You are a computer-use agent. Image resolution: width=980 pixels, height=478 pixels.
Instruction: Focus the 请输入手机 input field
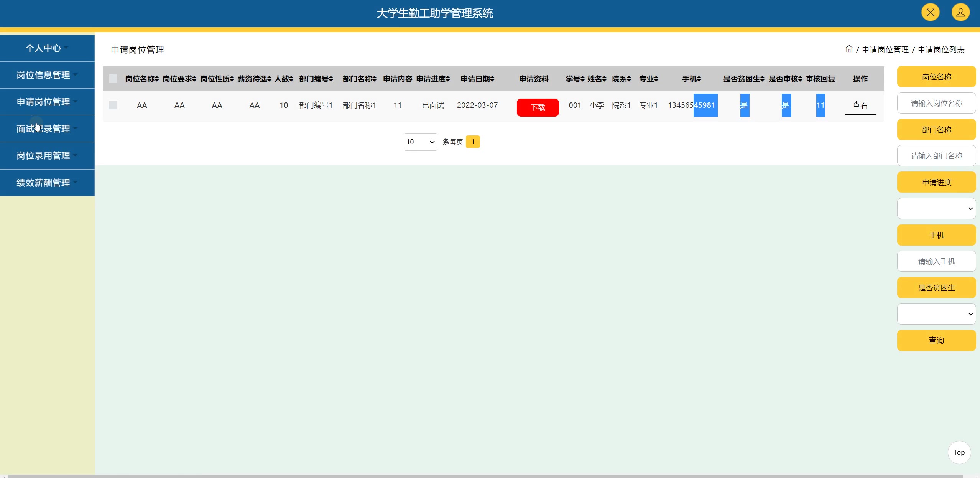pos(936,261)
